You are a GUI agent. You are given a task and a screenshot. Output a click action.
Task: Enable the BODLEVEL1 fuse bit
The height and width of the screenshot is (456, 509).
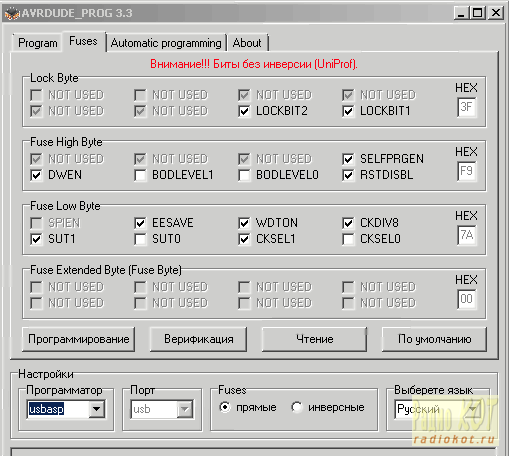click(140, 175)
